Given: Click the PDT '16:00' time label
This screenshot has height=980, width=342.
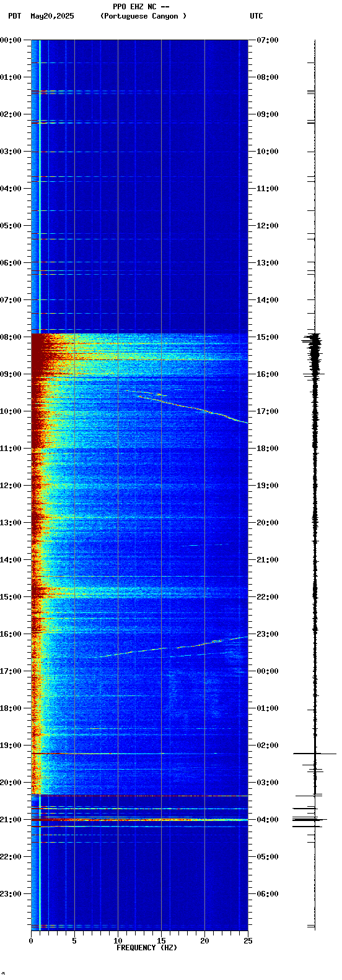Looking at the screenshot, I should click(11, 634).
